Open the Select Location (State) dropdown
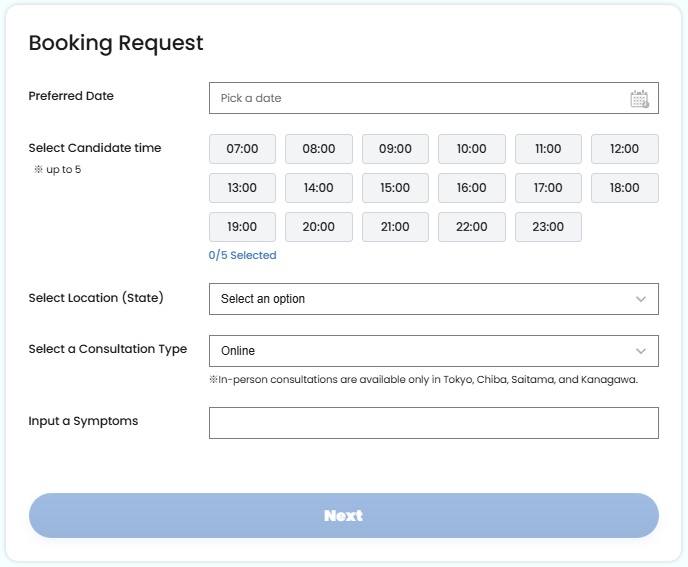Screen dimensions: 688x567 tap(434, 299)
